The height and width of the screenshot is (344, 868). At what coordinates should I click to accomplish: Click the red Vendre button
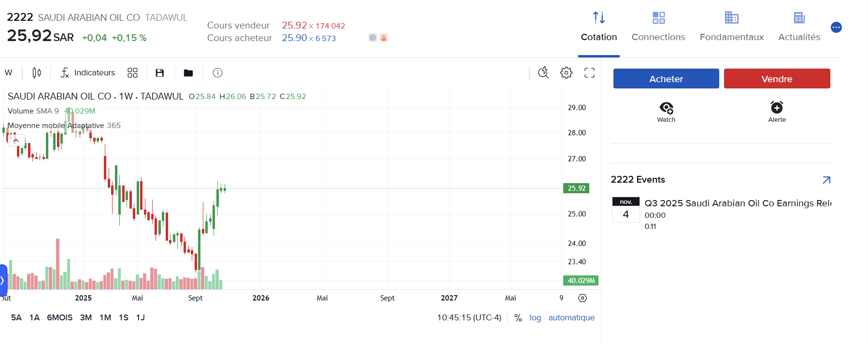point(777,79)
